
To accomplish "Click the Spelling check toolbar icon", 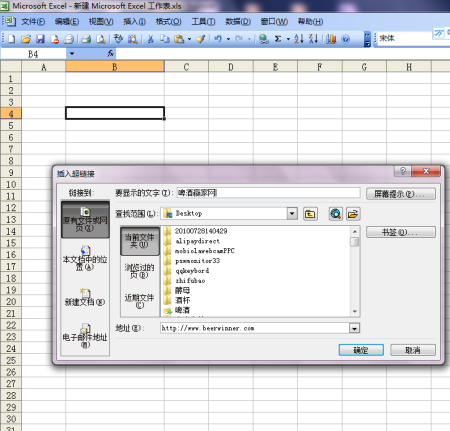I will tap(118, 39).
